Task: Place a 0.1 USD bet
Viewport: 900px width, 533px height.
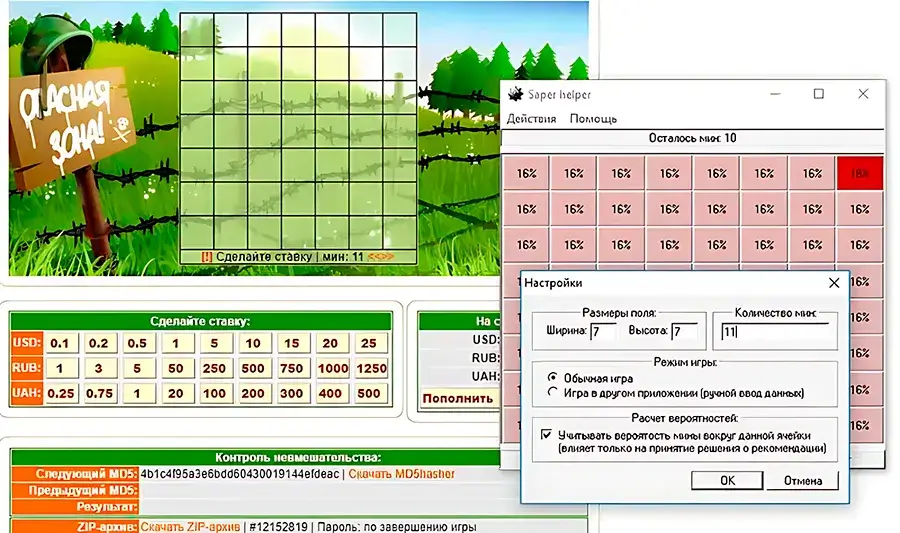Action: (60, 343)
